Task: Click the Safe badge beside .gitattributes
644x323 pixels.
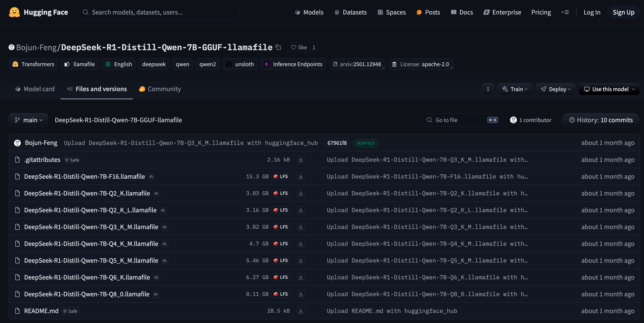Action: (72, 160)
